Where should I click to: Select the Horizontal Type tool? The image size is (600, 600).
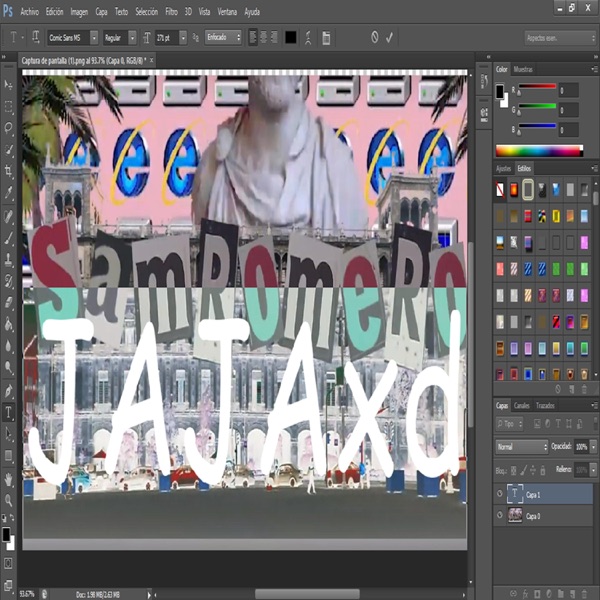(x=8, y=412)
